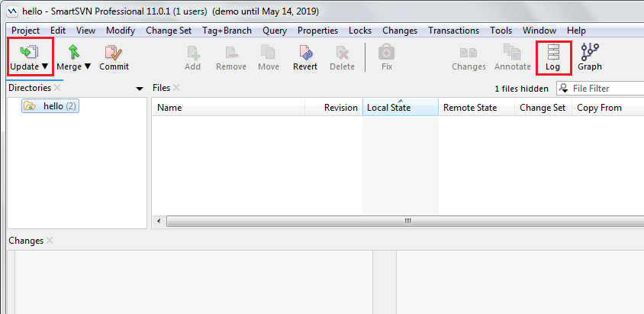Image resolution: width=644 pixels, height=314 pixels.
Task: Click the Add file icon
Action: pos(193,52)
